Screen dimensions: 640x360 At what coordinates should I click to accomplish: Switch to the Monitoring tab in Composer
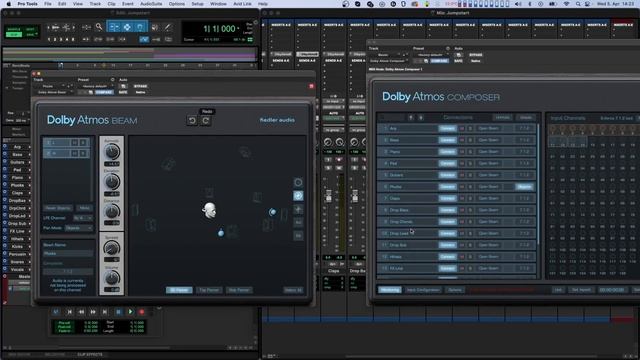pos(389,290)
